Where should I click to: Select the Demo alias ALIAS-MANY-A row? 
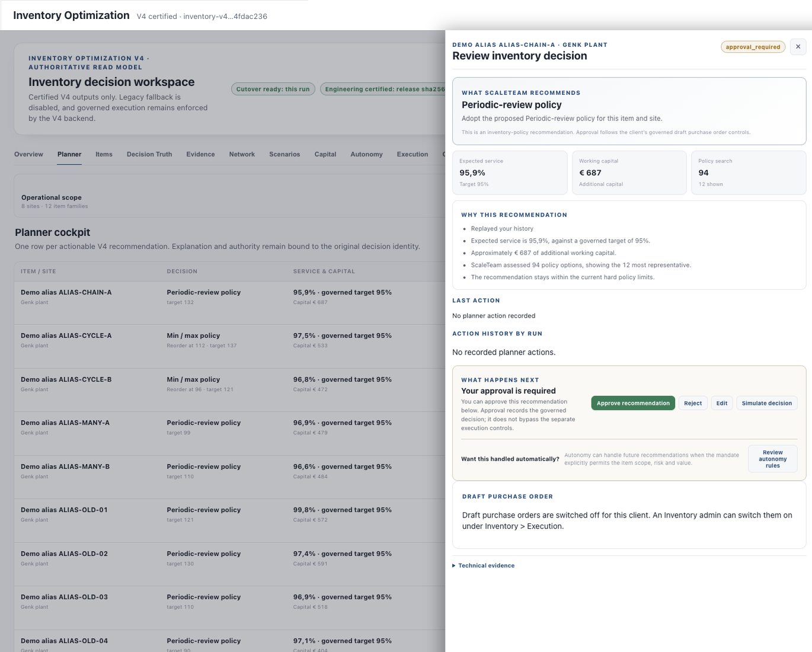pos(230,433)
